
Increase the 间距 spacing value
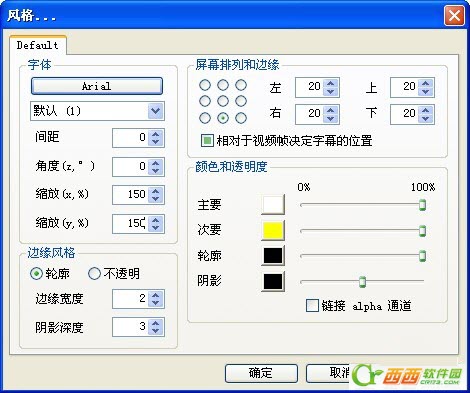156,134
